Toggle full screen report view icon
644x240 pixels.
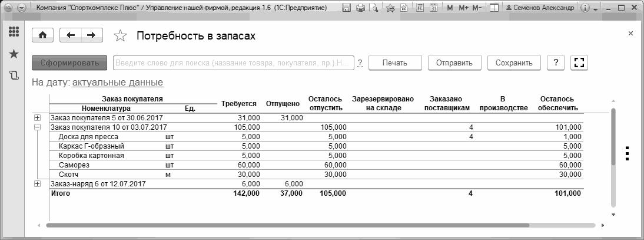click(x=579, y=63)
